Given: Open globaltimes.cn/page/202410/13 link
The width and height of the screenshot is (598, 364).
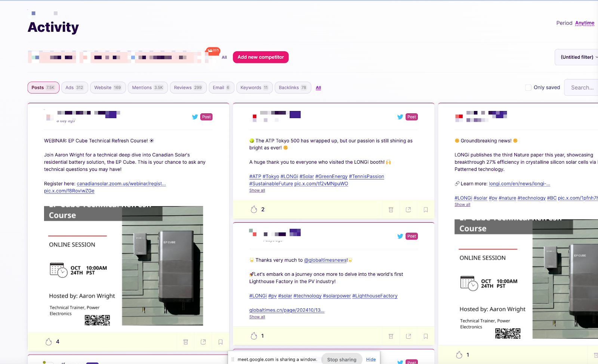Looking at the screenshot, I should pos(287,310).
